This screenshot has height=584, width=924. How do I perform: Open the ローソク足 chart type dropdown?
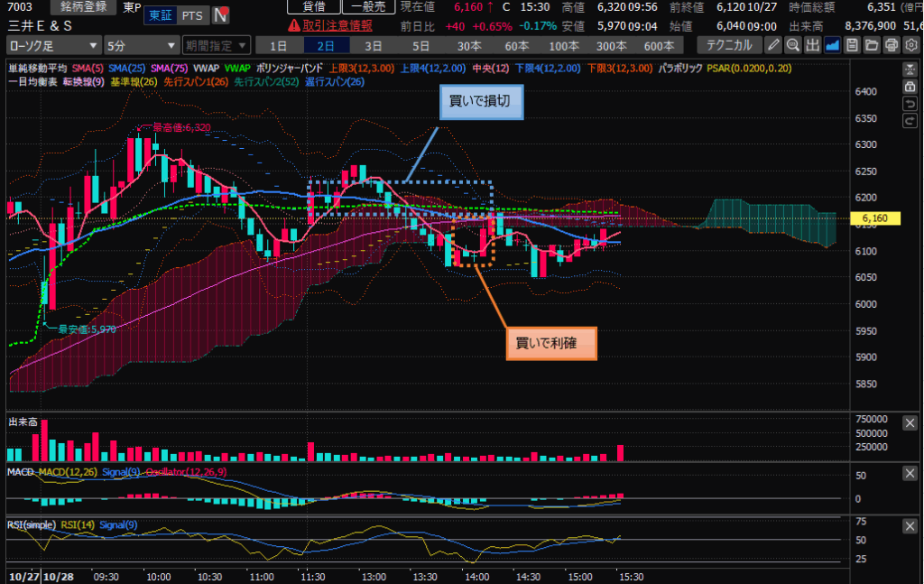pyautogui.click(x=54, y=44)
